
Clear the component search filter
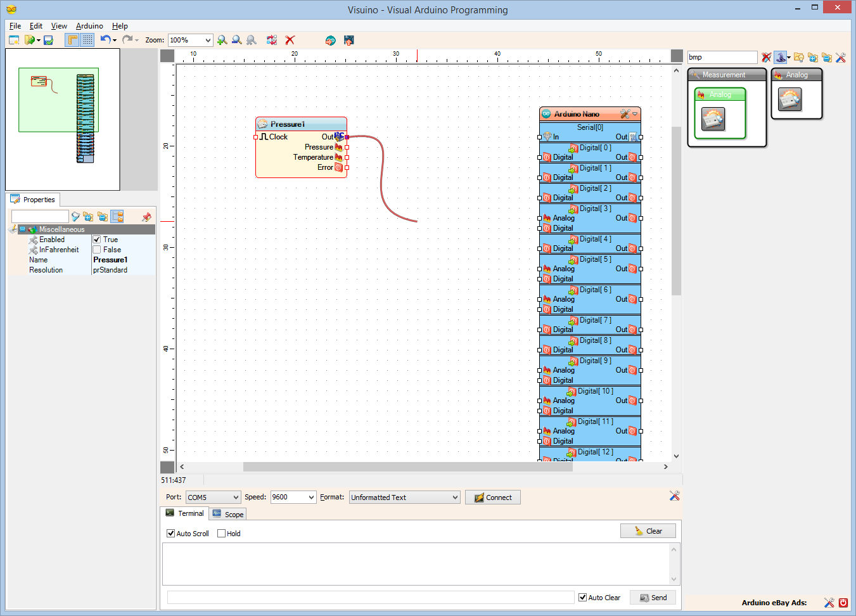pos(767,57)
